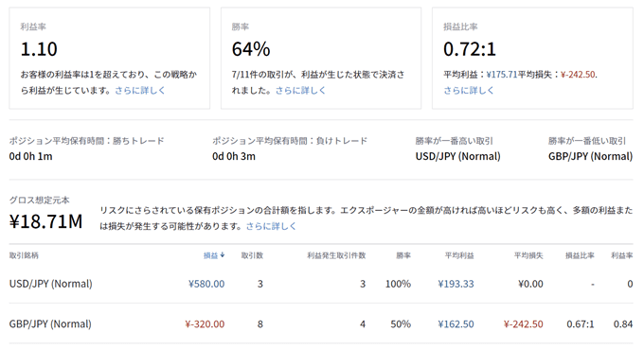Click the 損益 sort arrow icon
644x349 pixels.
(x=223, y=255)
